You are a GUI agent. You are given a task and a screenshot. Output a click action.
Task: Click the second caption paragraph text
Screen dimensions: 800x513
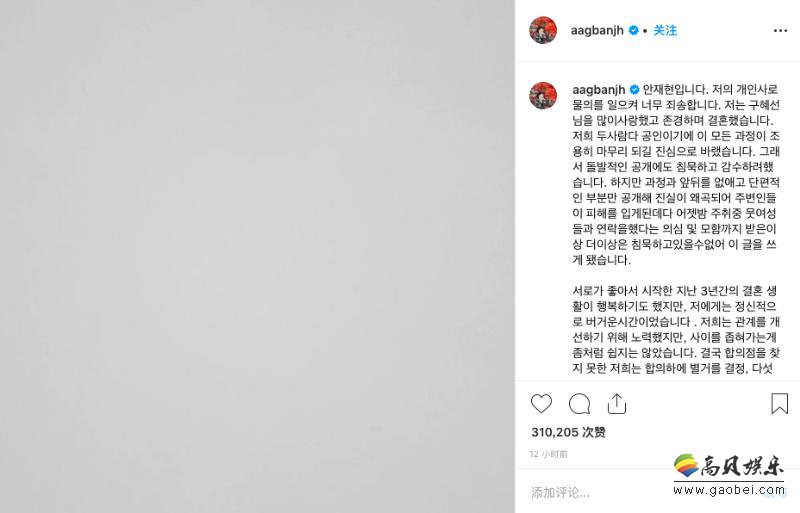tap(676, 330)
